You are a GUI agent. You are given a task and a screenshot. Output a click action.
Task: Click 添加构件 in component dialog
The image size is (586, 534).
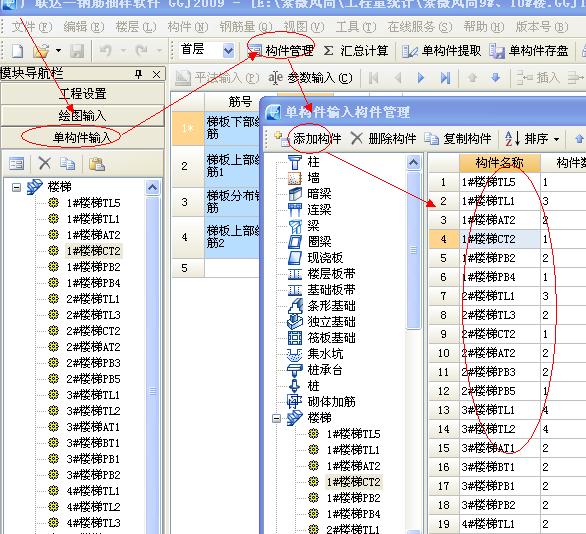pos(308,139)
